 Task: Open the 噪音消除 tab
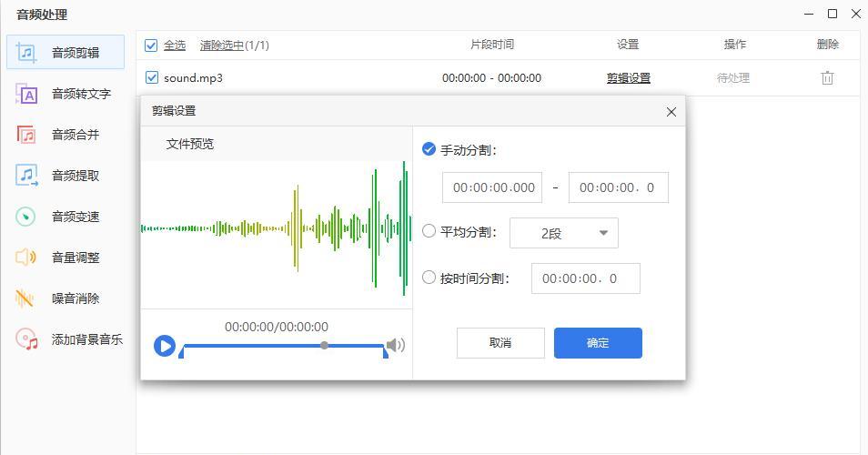66,298
